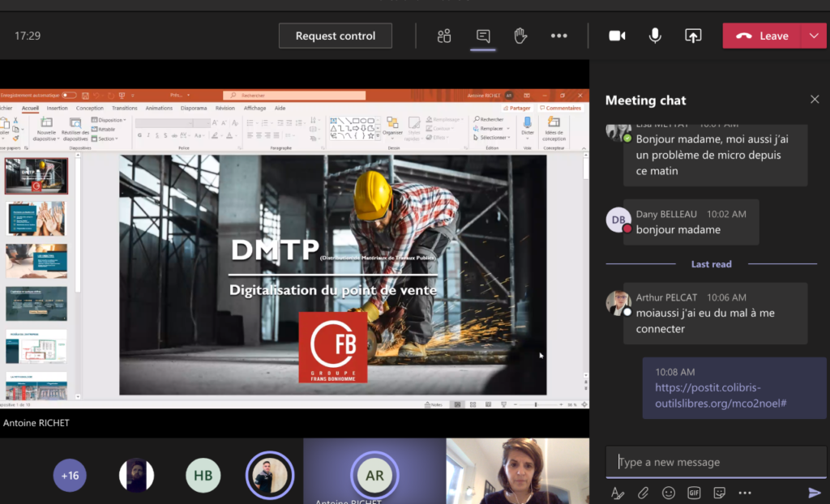Click the Rétablir layout button

click(104, 129)
